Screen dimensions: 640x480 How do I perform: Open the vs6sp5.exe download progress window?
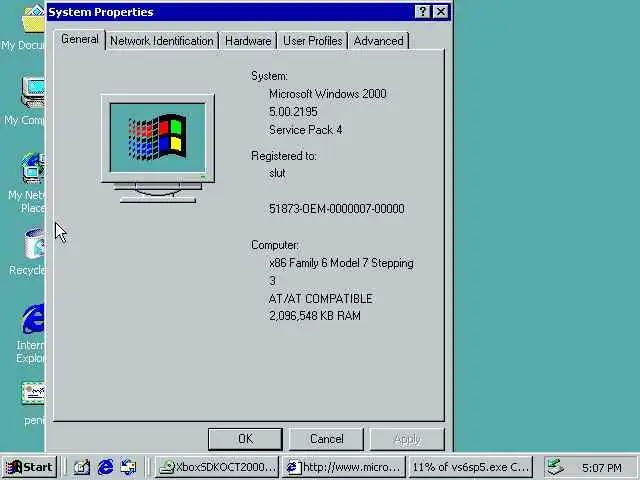pos(470,467)
